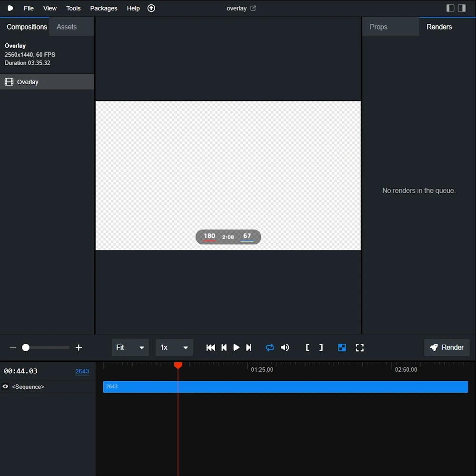Open the Tools menu

pos(73,8)
